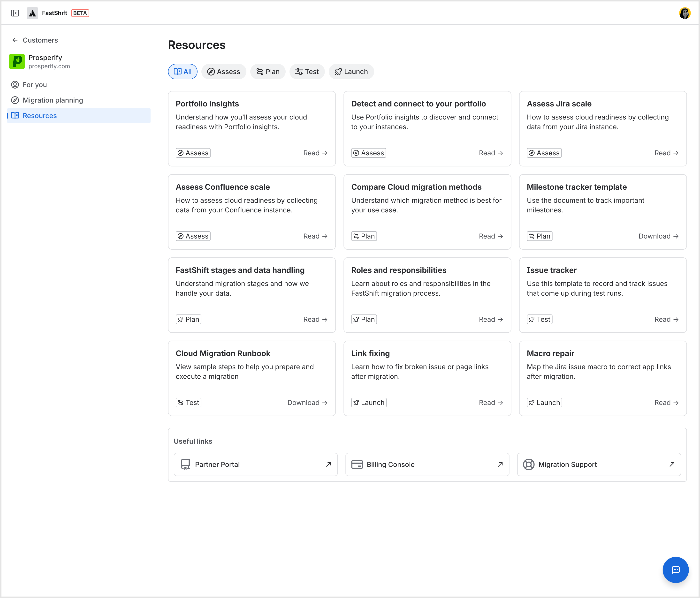Download the Milestone tracker template
The height and width of the screenshot is (598, 700).
(658, 236)
